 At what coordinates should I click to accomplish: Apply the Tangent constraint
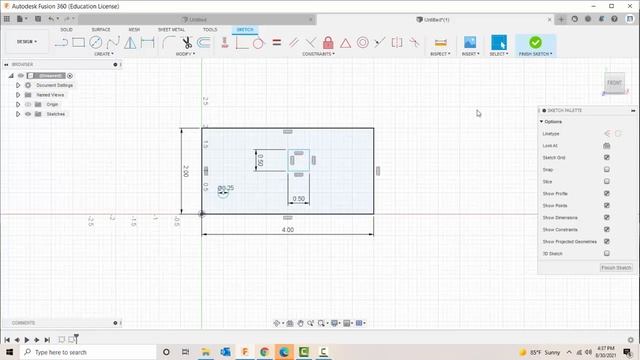tap(259, 42)
